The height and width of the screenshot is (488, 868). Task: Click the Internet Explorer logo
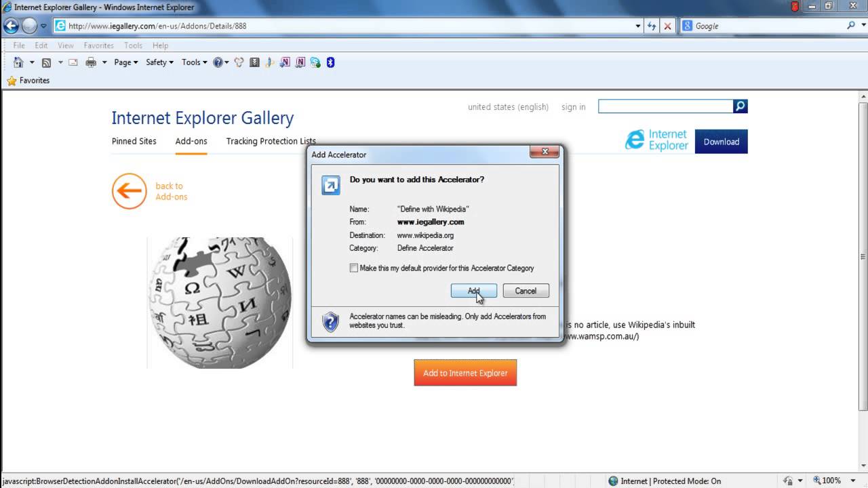click(656, 140)
